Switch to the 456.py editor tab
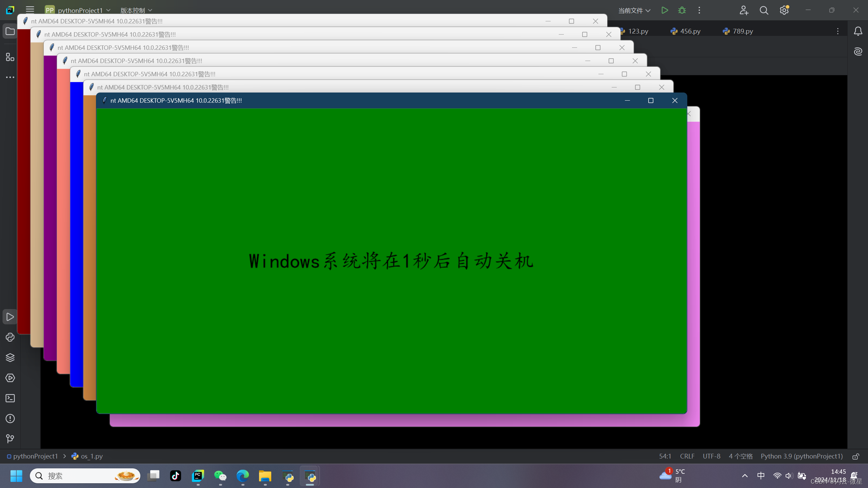868x488 pixels. tap(685, 31)
